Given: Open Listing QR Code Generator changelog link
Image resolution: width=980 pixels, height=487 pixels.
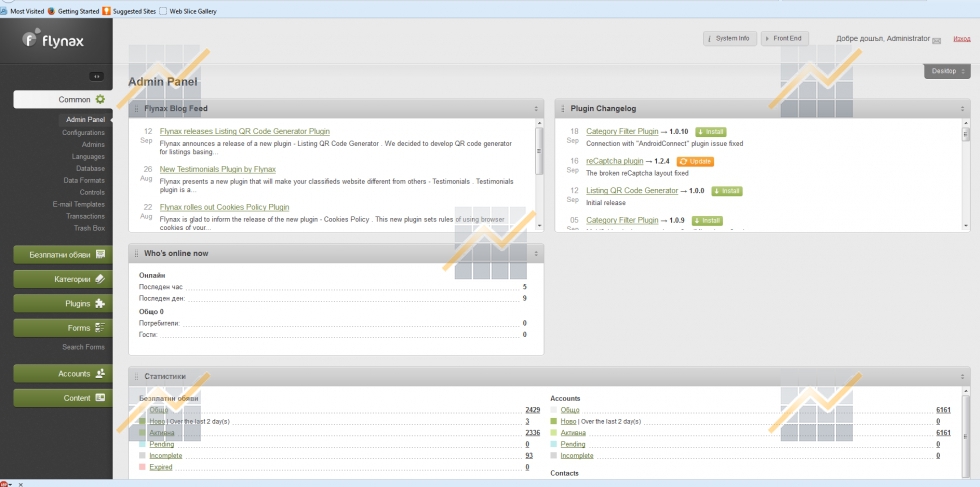Looking at the screenshot, I should click(x=632, y=191).
